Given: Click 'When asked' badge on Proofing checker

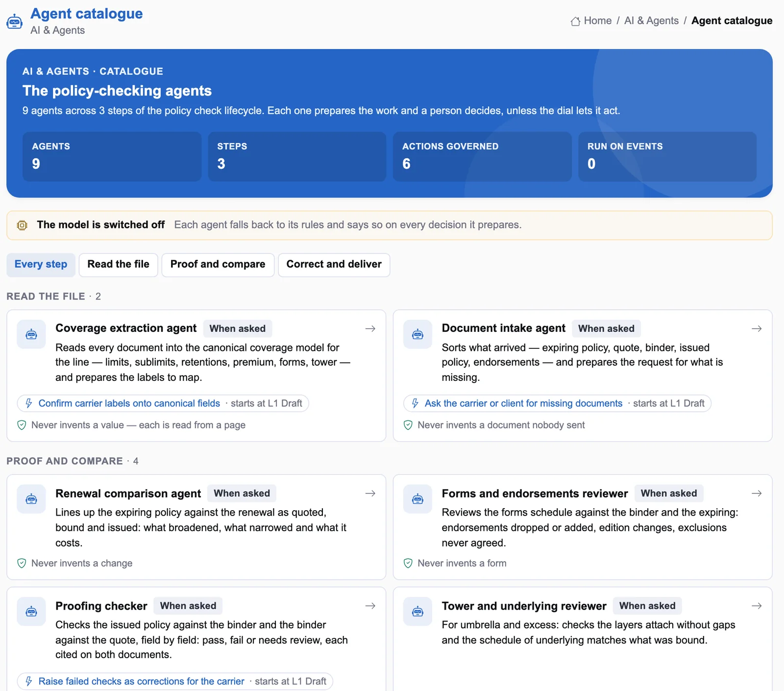Looking at the screenshot, I should 188,606.
